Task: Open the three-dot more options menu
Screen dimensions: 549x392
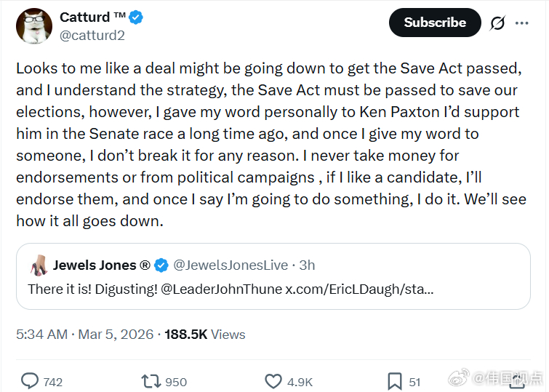Action: (x=522, y=23)
